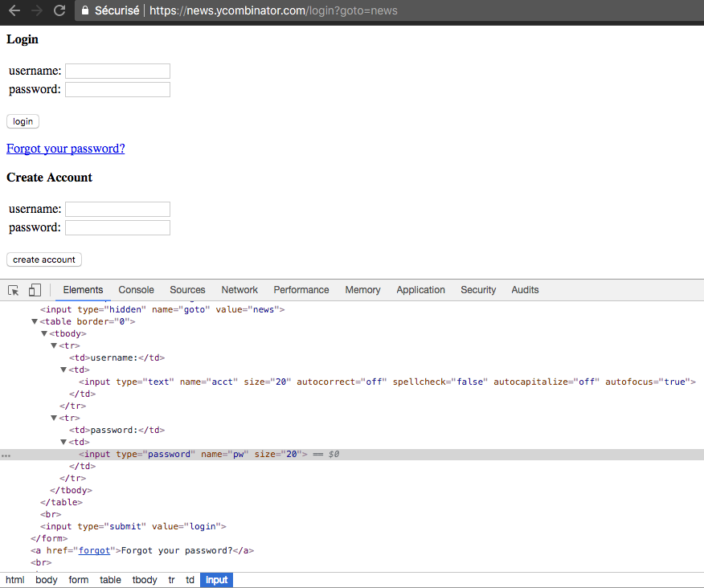This screenshot has height=588, width=704.
Task: Collapse the tbody node
Action: pyautogui.click(x=44, y=333)
